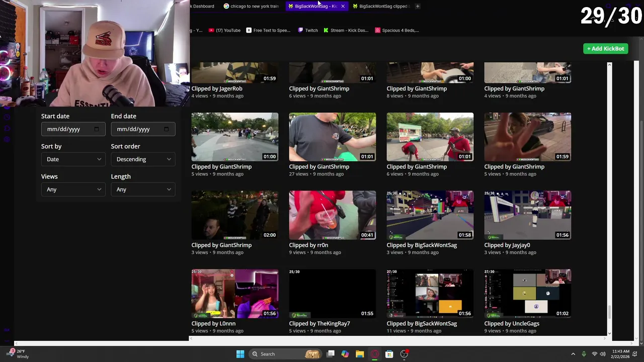Open volume control speaker icon
Image resolution: width=644 pixels, height=362 pixels.
[x=603, y=354]
